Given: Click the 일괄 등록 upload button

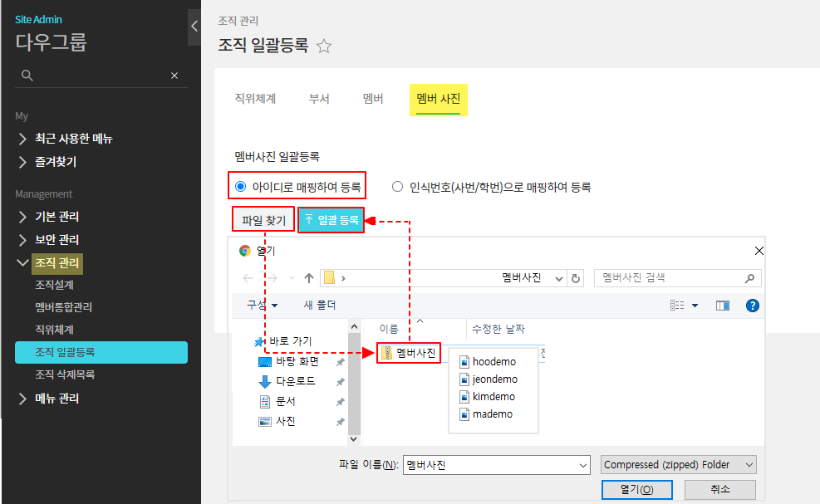Looking at the screenshot, I should 331,220.
